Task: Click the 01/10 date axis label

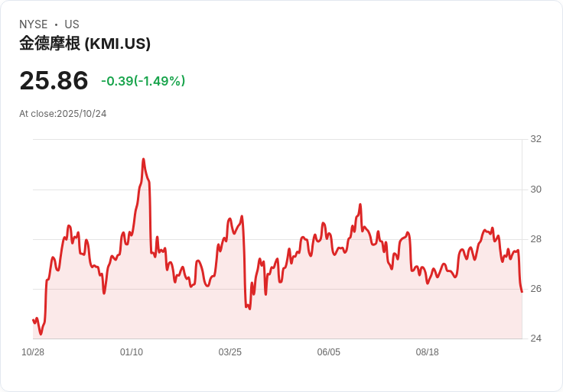Action: coord(132,352)
